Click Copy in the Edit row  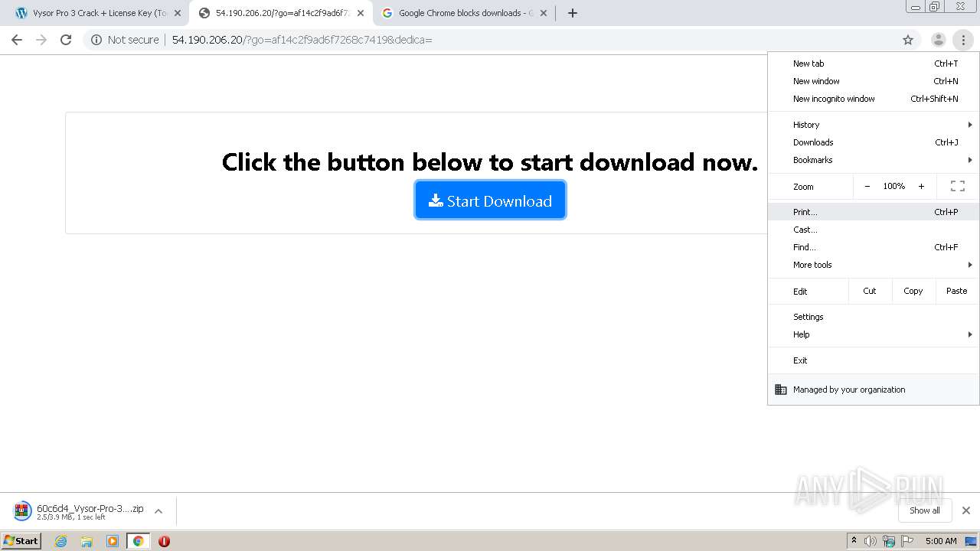click(913, 291)
